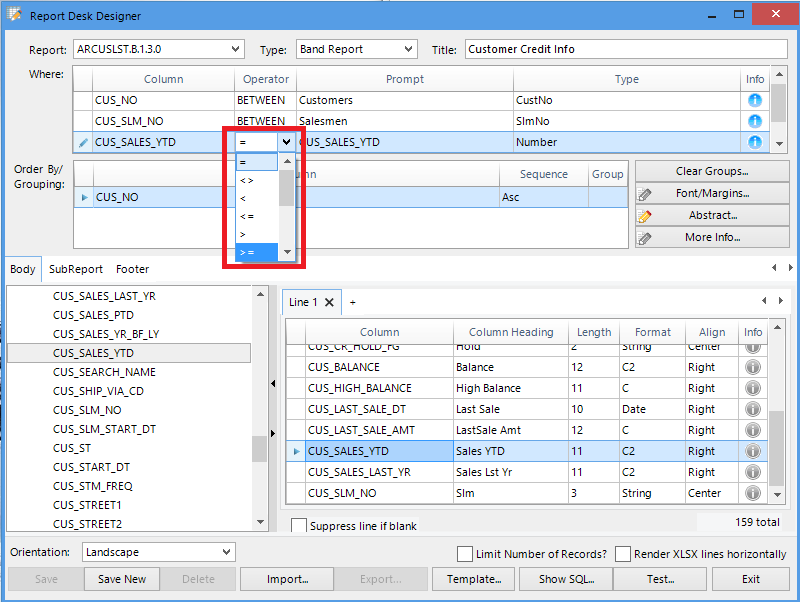The height and width of the screenshot is (602, 800).
Task: Enable Suppress line if blank checkbox
Action: [x=299, y=526]
